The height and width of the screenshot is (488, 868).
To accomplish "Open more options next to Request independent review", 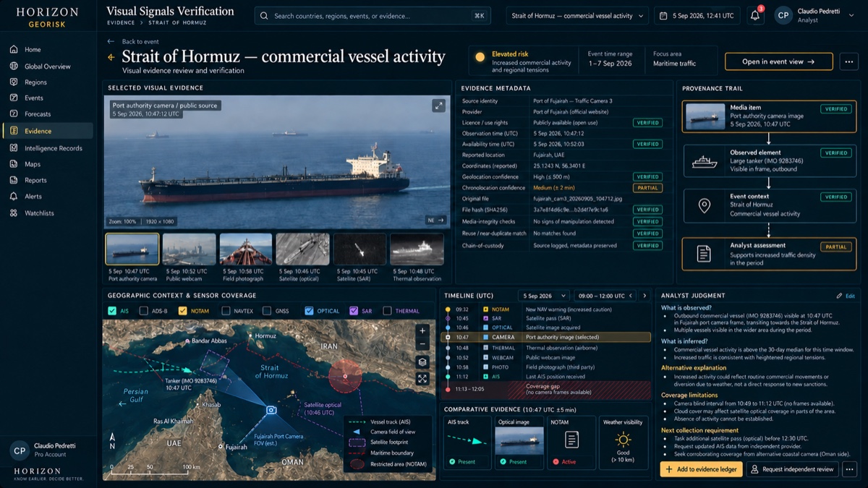I will [848, 469].
